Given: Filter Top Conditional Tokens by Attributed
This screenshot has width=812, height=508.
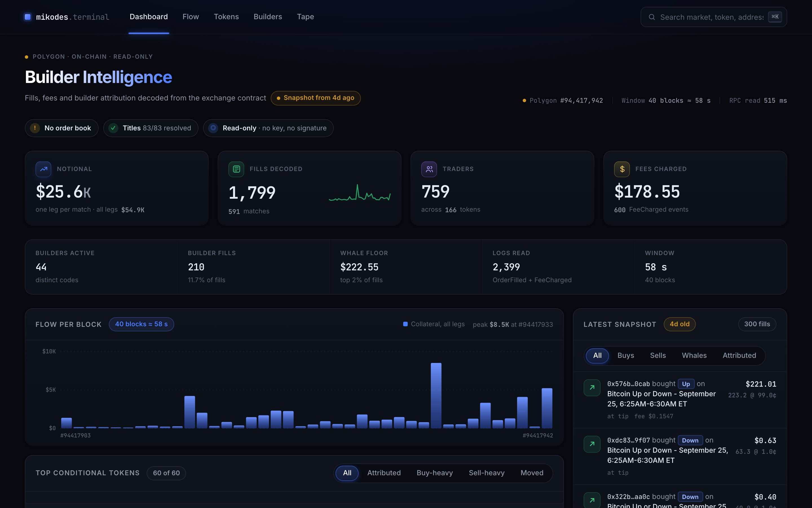Looking at the screenshot, I should click(x=384, y=473).
